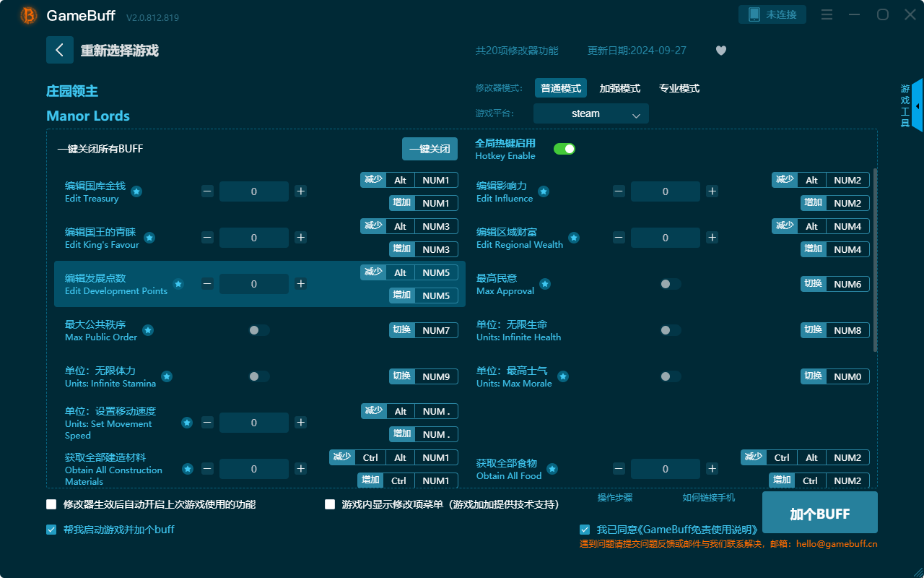The image size is (924, 578).
Task: Uncheck the 帮我启动游戏并加个buff checkbox
Action: click(51, 530)
